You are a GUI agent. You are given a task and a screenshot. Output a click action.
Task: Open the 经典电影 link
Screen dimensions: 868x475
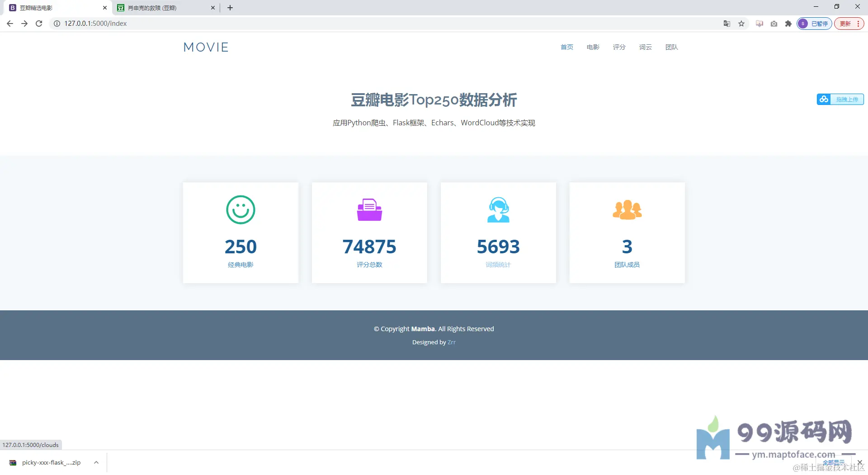[241, 265]
